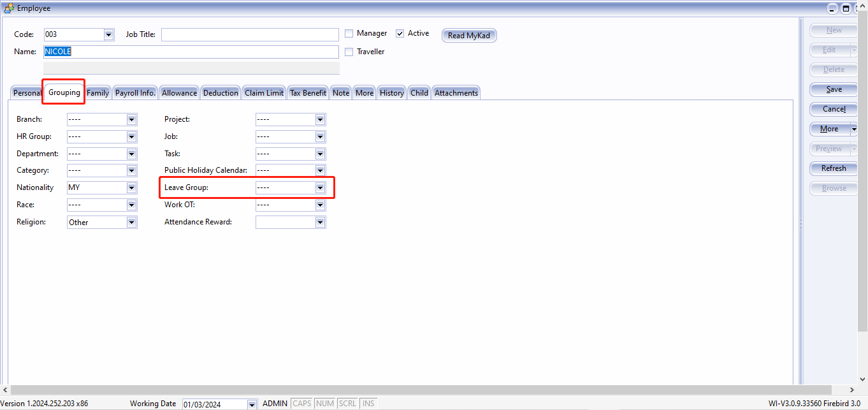This screenshot has width=868, height=410.
Task: Open the Public Holiday Calendar dropdown
Action: (x=321, y=170)
